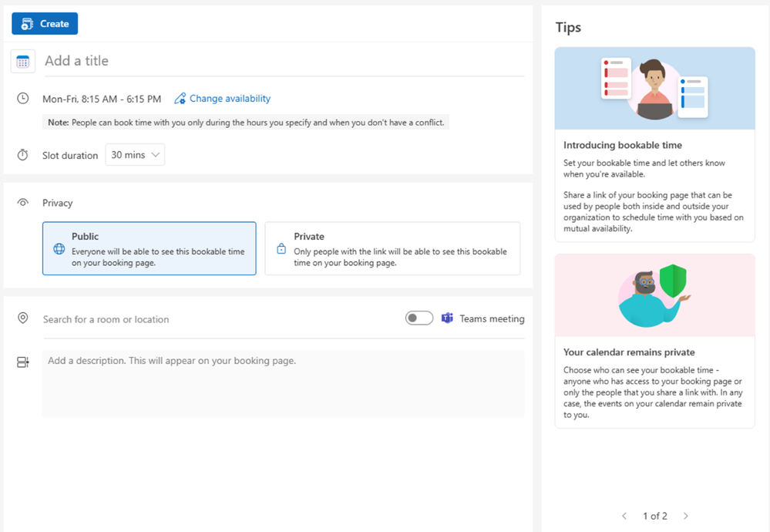The height and width of the screenshot is (532, 770).
Task: Focus the Add a description text area
Action: [x=284, y=384]
